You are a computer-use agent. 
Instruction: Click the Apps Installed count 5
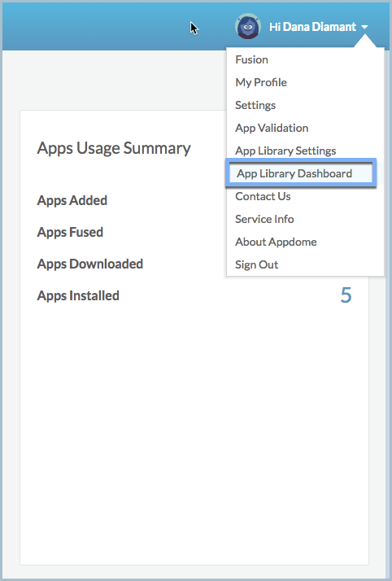tap(346, 295)
